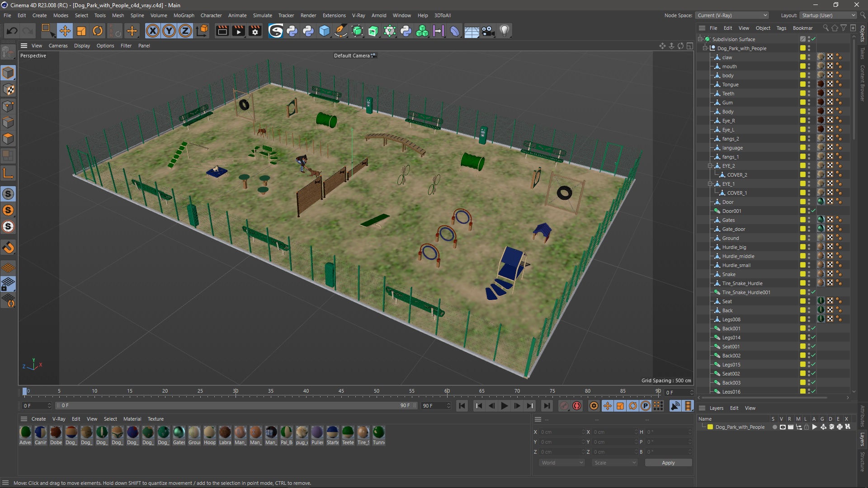This screenshot has width=868, height=488.
Task: Open Layout Startup dropdown
Action: (828, 15)
